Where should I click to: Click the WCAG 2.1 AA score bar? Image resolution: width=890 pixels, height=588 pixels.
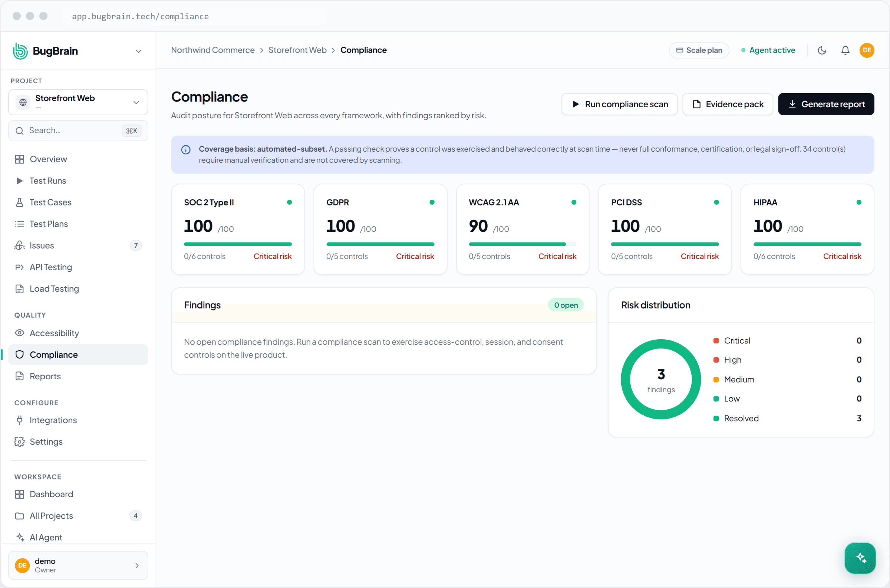(x=523, y=244)
